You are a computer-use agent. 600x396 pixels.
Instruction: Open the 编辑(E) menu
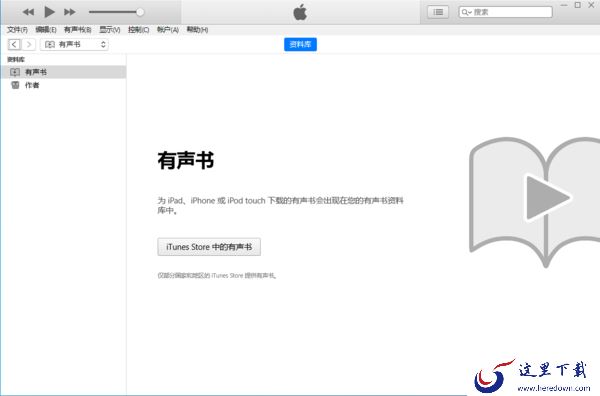(x=46, y=30)
